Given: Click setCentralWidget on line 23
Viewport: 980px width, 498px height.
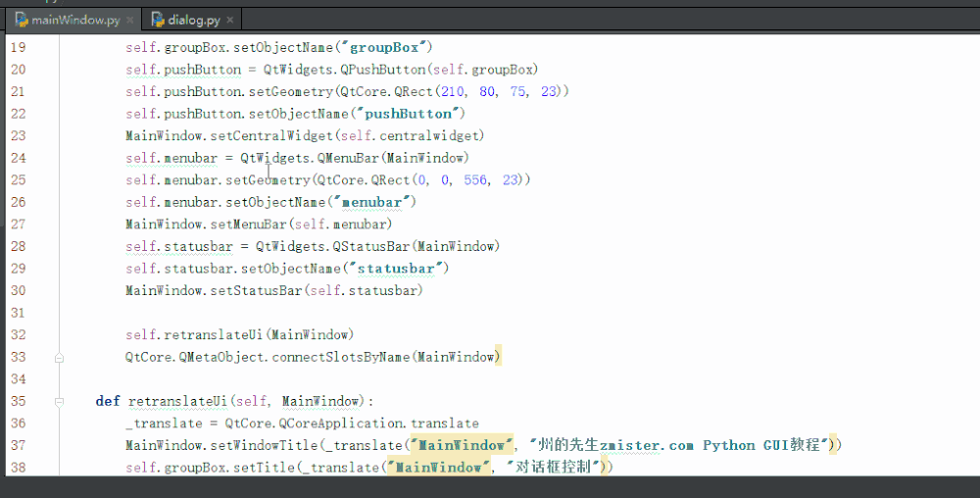Looking at the screenshot, I should point(271,135).
